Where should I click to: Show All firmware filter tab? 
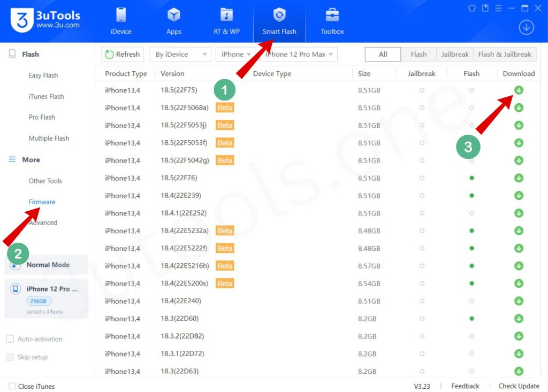tap(383, 54)
